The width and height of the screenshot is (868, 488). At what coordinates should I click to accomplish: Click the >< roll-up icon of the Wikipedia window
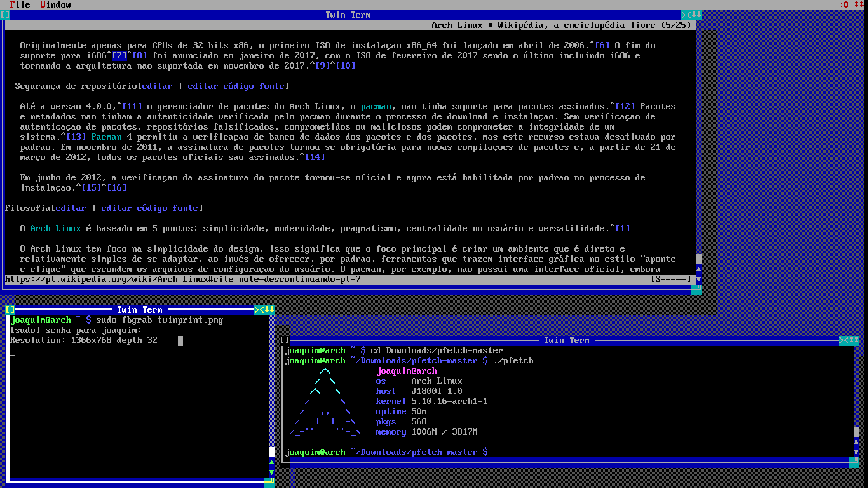click(x=686, y=15)
